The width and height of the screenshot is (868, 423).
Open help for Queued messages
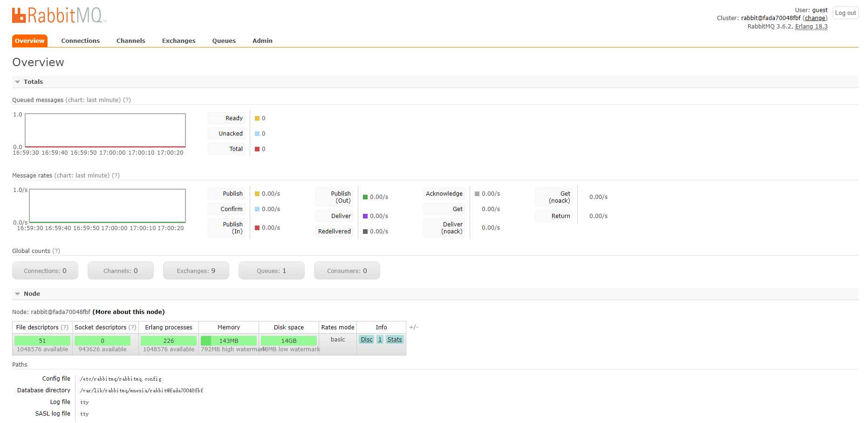click(127, 100)
